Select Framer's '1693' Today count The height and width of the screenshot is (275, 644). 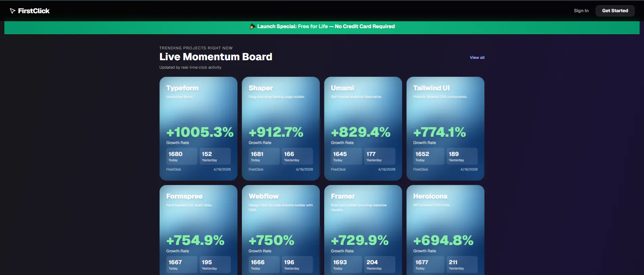pyautogui.click(x=340, y=262)
